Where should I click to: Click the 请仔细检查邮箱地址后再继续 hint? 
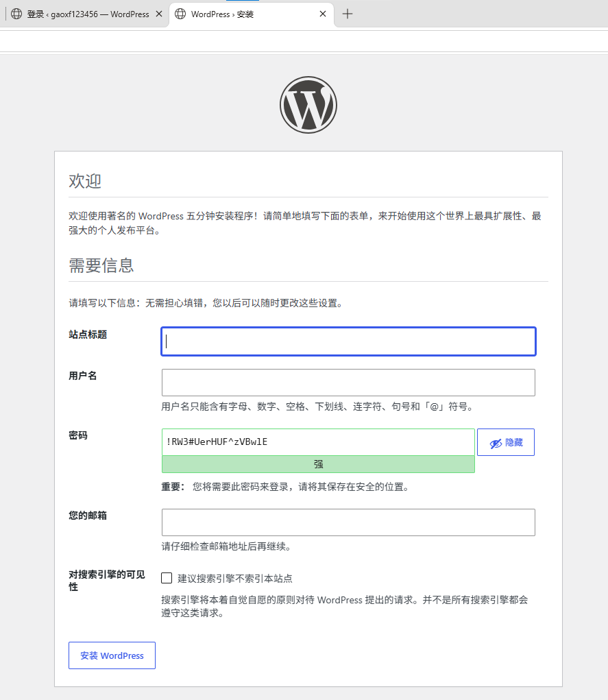(x=226, y=546)
